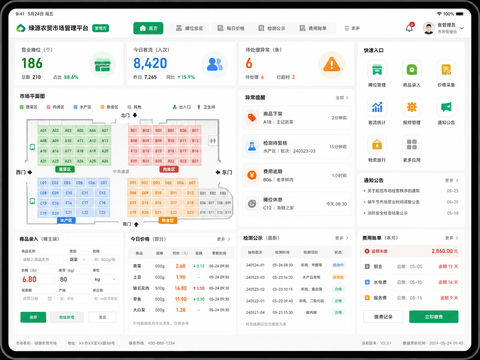
Task: Open the green product entry shortcut icon
Action: click(412, 70)
